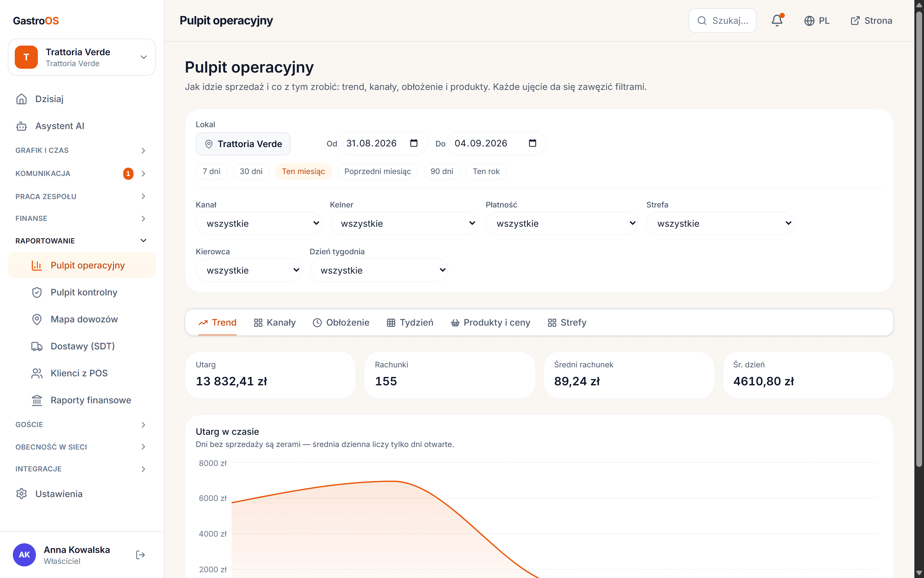Open the Do date calendar picker icon

(533, 143)
